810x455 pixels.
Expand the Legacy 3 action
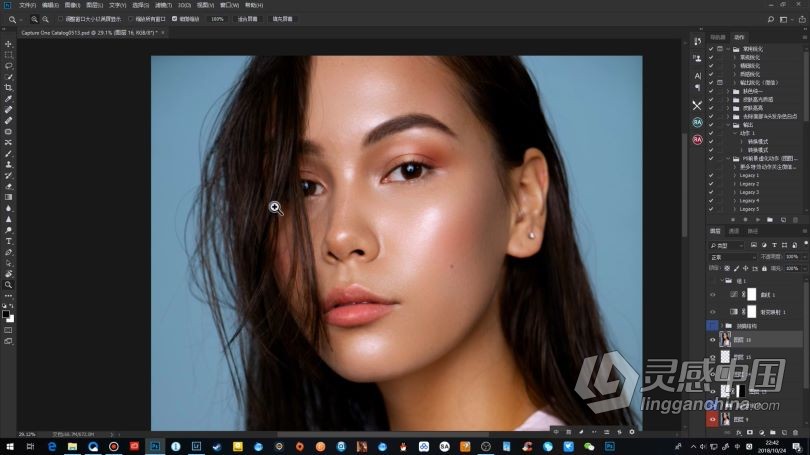point(736,192)
